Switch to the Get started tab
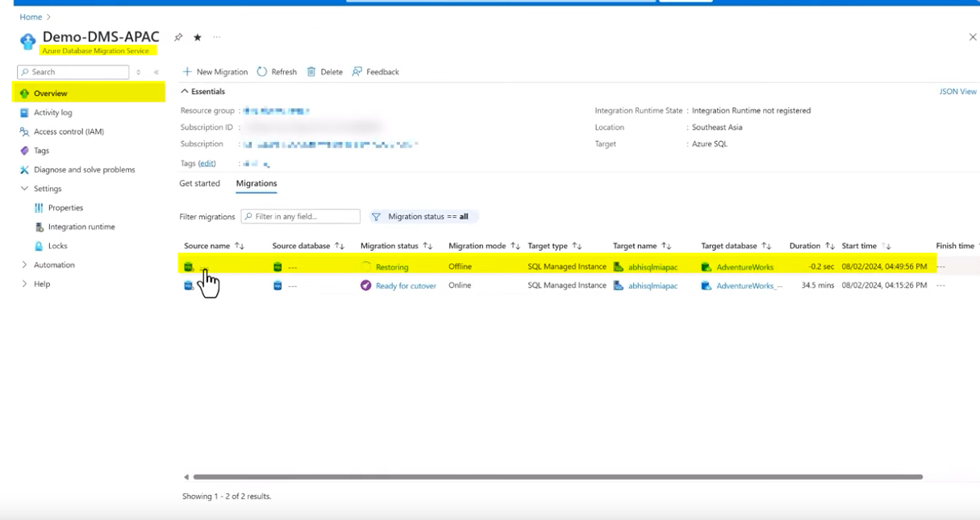 tap(199, 184)
